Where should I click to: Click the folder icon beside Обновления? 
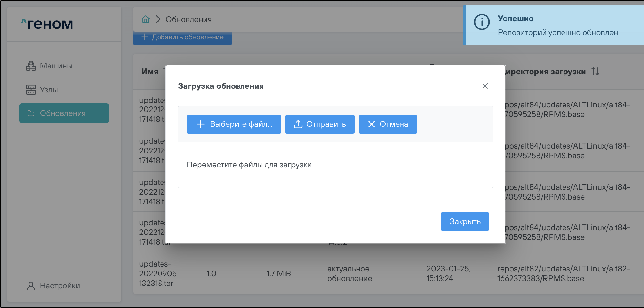pos(31,113)
